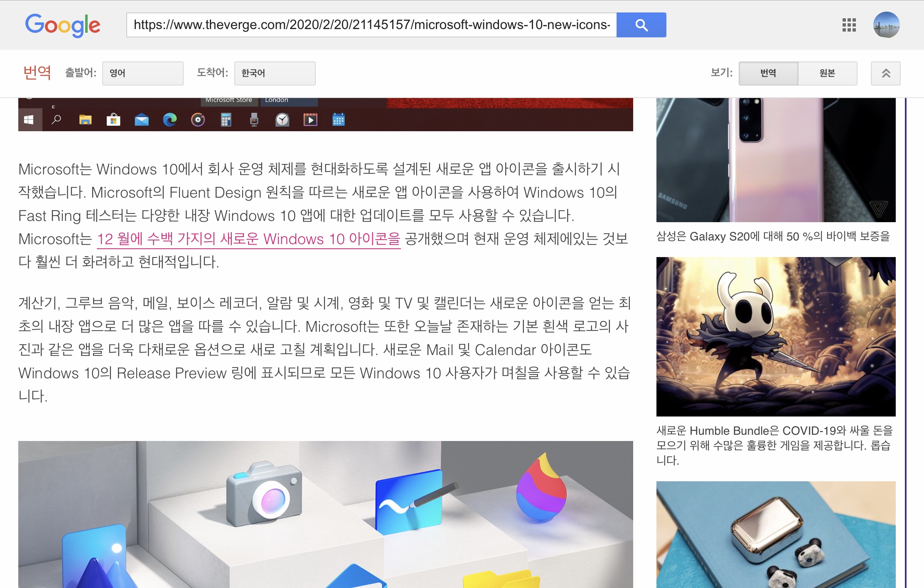Click the Calendar icon in image
The width and height of the screenshot is (924, 588).
pos(339,120)
